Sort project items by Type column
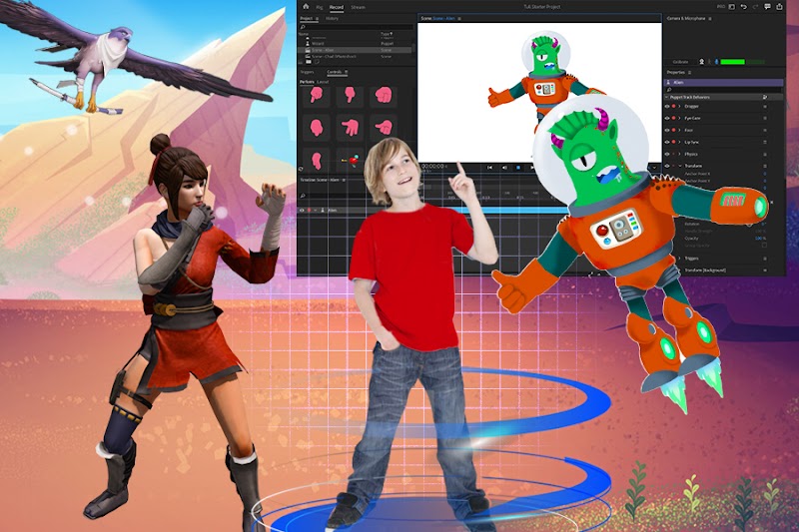799x532 pixels. coord(387,34)
